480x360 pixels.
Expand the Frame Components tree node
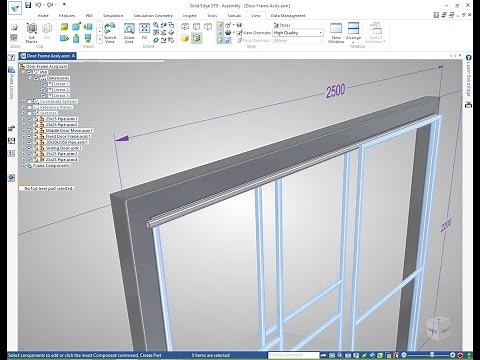[x=23, y=166]
